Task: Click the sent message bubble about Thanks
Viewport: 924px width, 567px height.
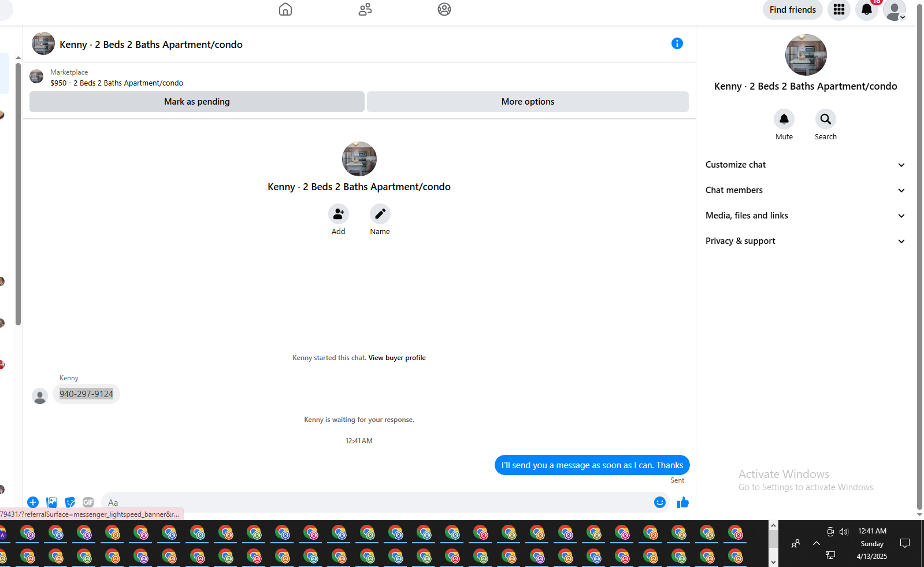Action: tap(592, 465)
